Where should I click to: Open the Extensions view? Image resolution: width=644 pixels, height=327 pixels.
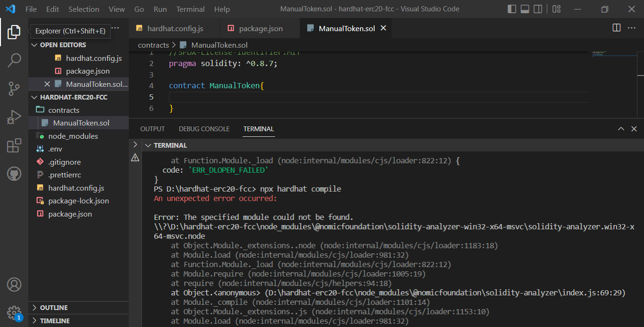click(x=14, y=145)
